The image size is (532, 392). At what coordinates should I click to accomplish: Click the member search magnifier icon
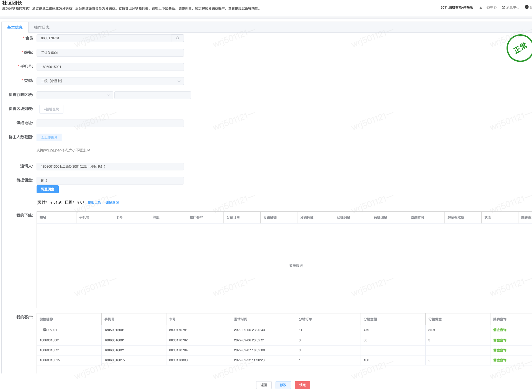click(178, 38)
